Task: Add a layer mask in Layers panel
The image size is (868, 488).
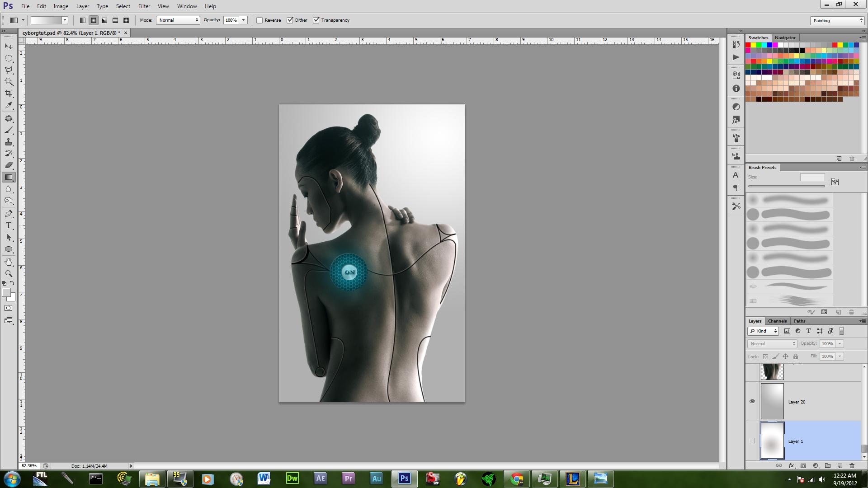Action: [803, 465]
